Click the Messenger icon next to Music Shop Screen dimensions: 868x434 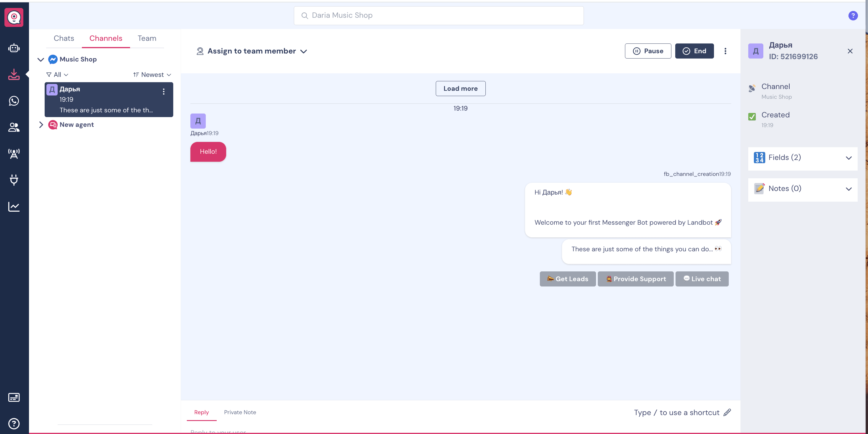pos(53,59)
